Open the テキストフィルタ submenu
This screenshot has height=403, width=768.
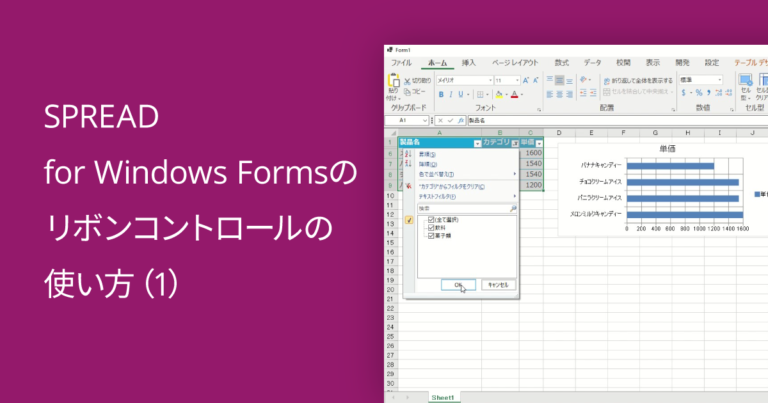[x=461, y=197]
